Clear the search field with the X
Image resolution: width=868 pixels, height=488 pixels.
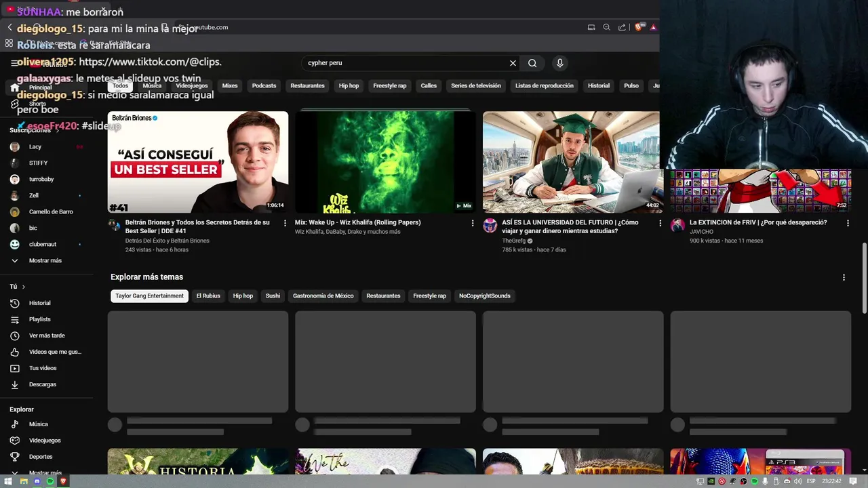coord(513,63)
